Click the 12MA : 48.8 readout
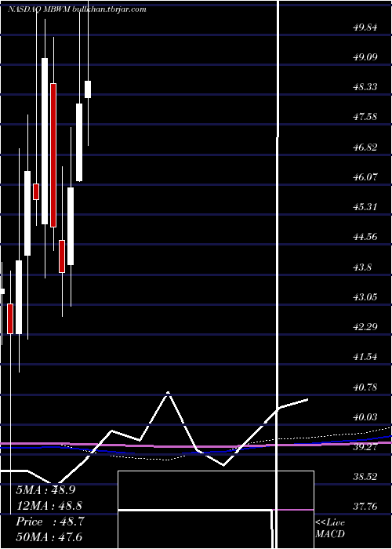The height and width of the screenshot is (549, 392). click(49, 506)
